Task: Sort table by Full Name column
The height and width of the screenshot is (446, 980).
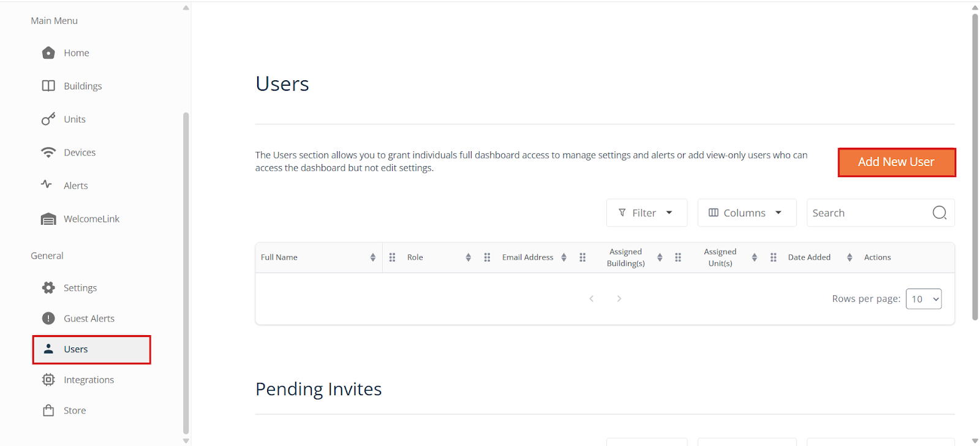Action: 372,257
